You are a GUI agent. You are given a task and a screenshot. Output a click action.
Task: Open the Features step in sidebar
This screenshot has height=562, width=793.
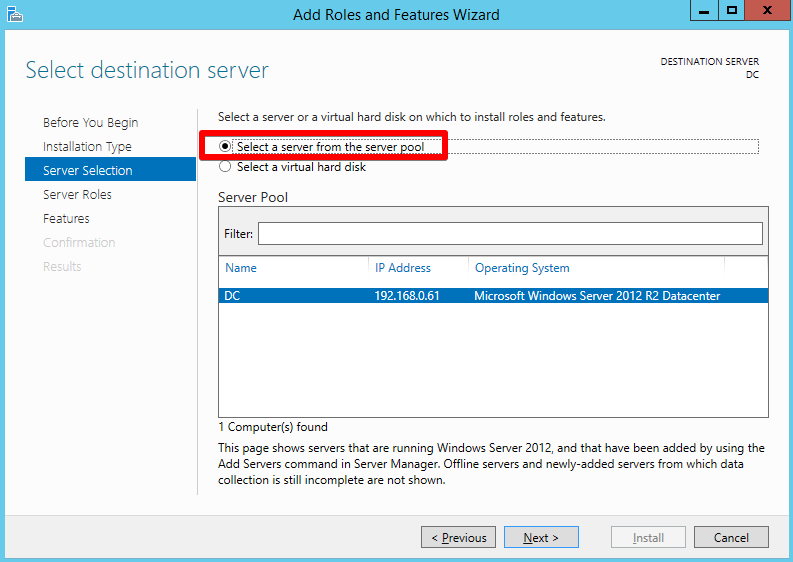pyautogui.click(x=66, y=219)
